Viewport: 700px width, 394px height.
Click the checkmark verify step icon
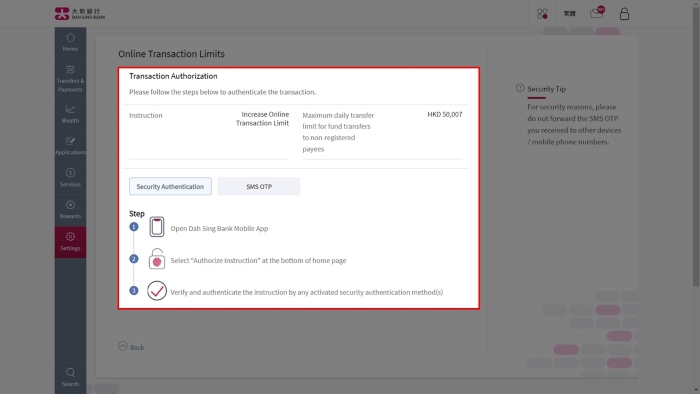click(x=157, y=291)
